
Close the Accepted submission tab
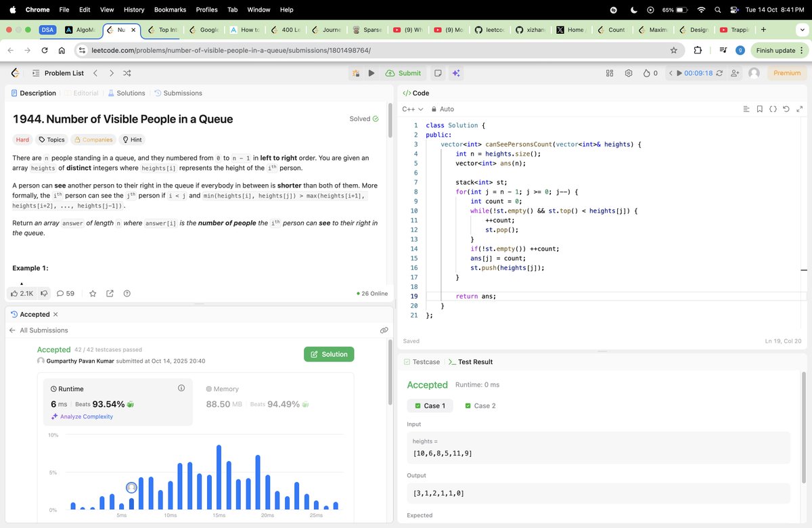tap(55, 315)
